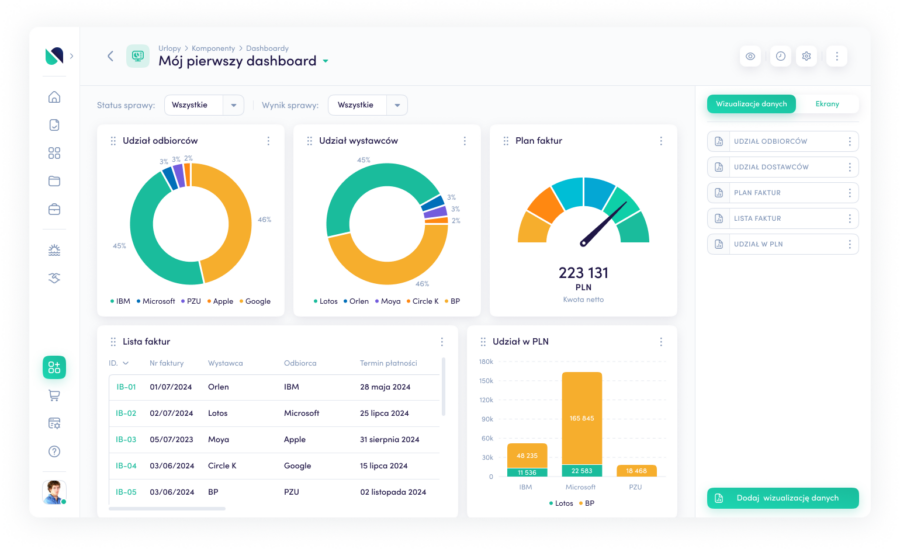Open invoice link IB-03
900x549 pixels.
[x=125, y=439]
